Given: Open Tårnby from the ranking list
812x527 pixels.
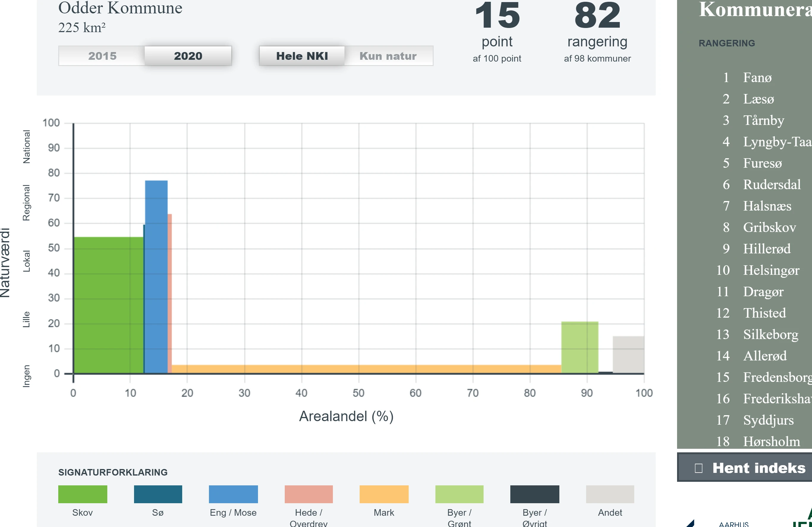Looking at the screenshot, I should tap(764, 120).
